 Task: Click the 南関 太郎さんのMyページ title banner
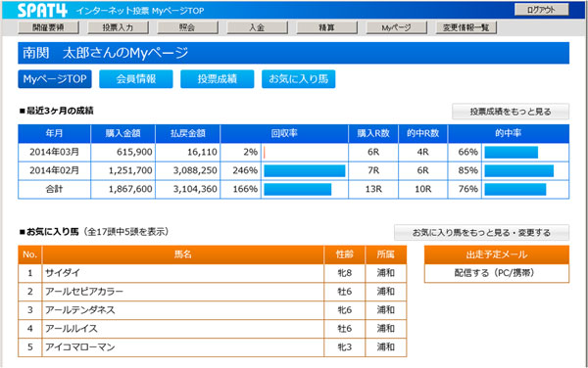click(294, 53)
